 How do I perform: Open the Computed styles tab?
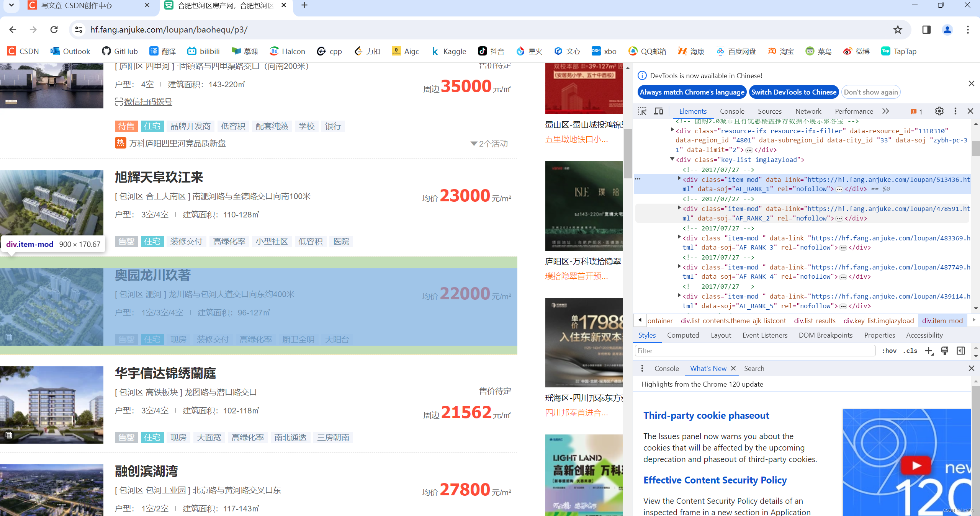(x=683, y=335)
